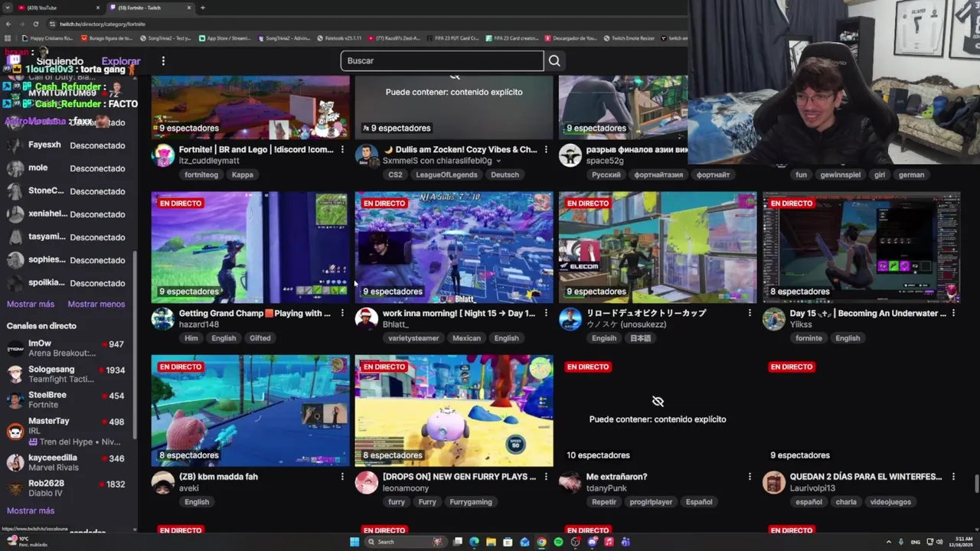Click the videojuegos tag
The image size is (980, 551).
tap(890, 502)
